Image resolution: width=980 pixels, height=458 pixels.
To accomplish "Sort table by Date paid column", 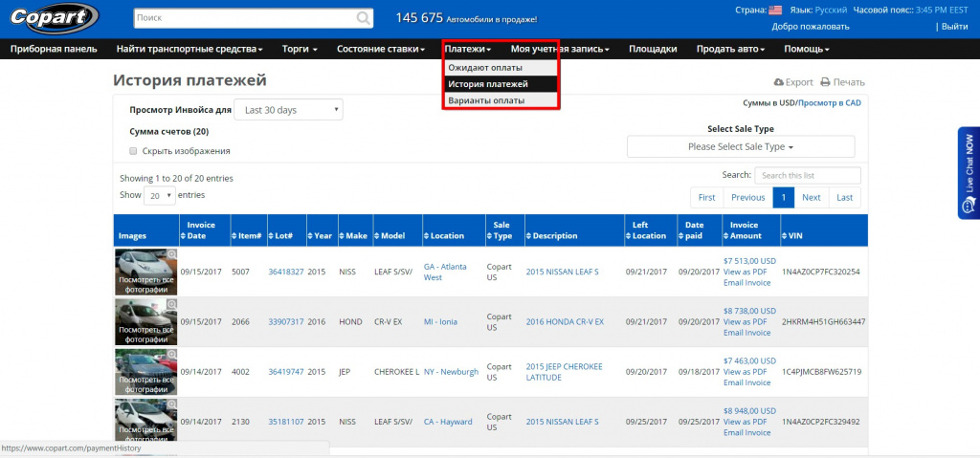I will click(x=700, y=229).
